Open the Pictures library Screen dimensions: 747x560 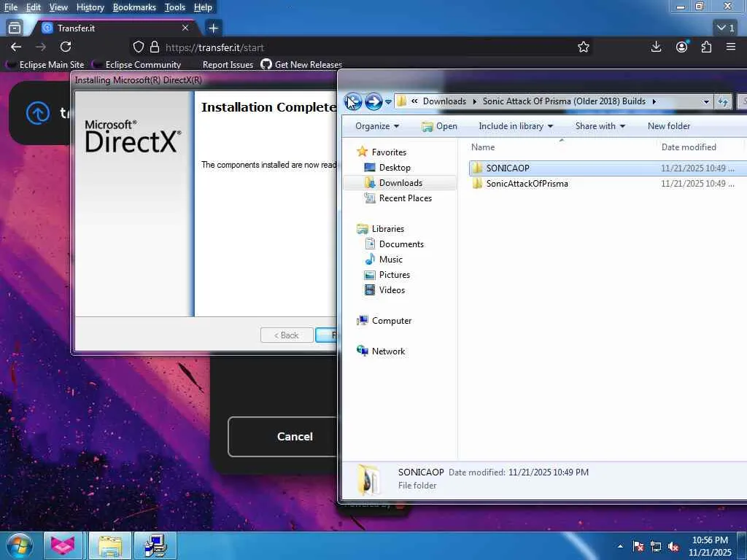coord(394,275)
